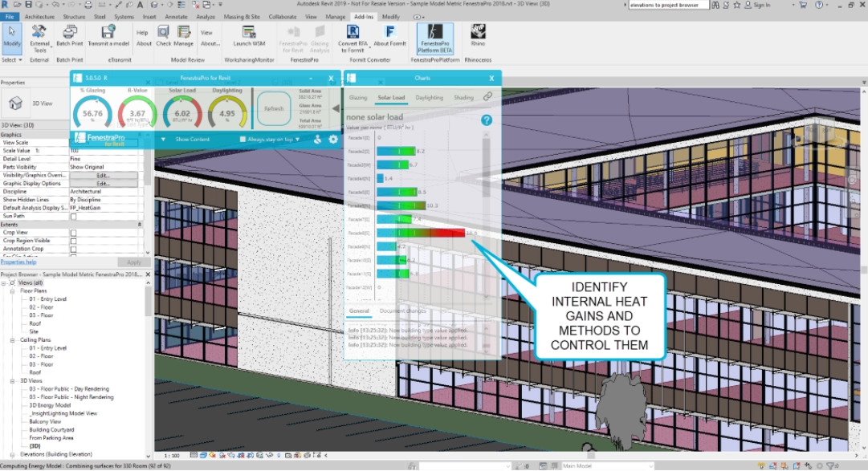
Task: Click the FenestraPro for Revit ribbon icon
Action: click(293, 39)
